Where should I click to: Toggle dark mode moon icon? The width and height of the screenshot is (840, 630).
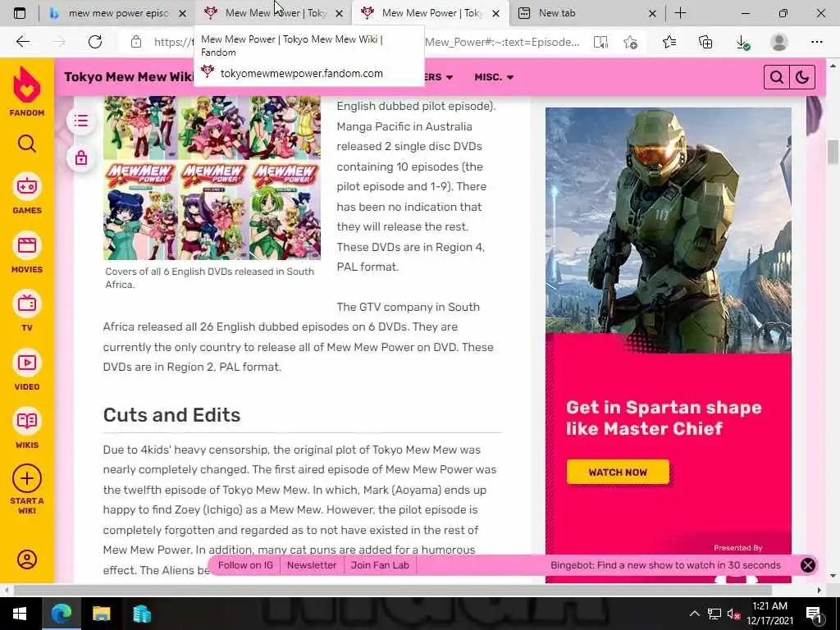point(802,78)
